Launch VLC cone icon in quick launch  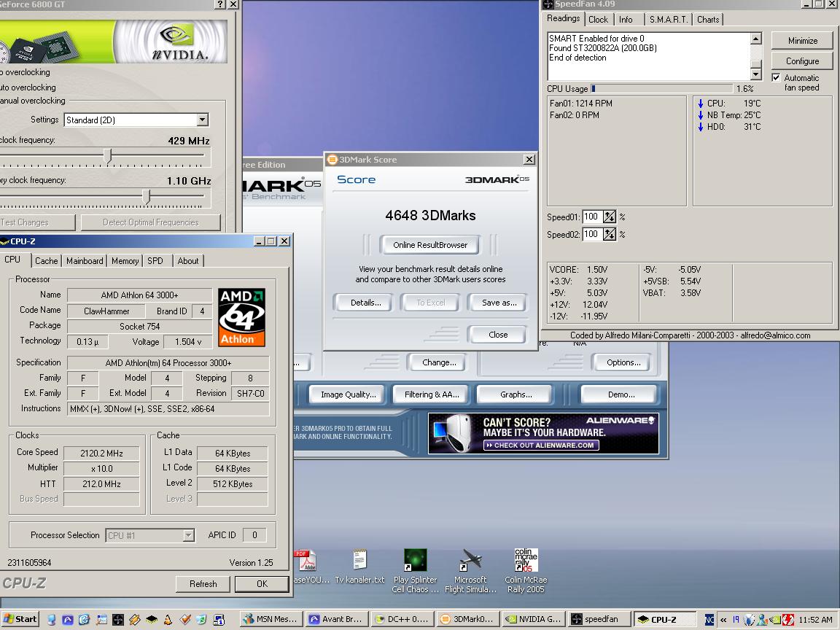pyautogui.click(x=168, y=620)
